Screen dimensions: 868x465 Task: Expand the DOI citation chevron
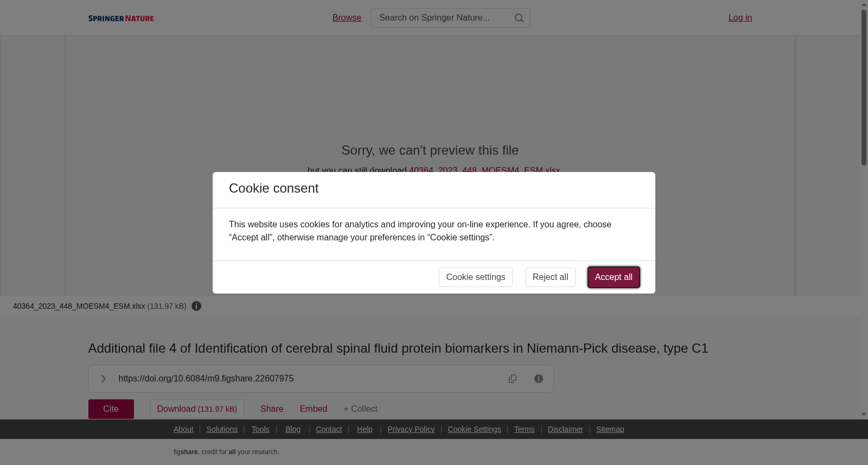[103, 379]
